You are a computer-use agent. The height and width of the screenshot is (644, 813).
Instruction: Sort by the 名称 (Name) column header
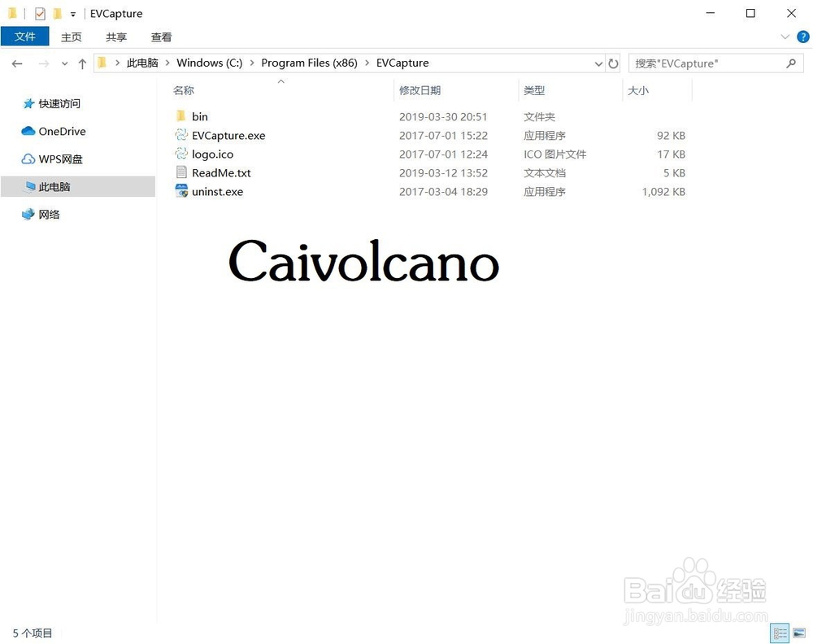point(184,90)
